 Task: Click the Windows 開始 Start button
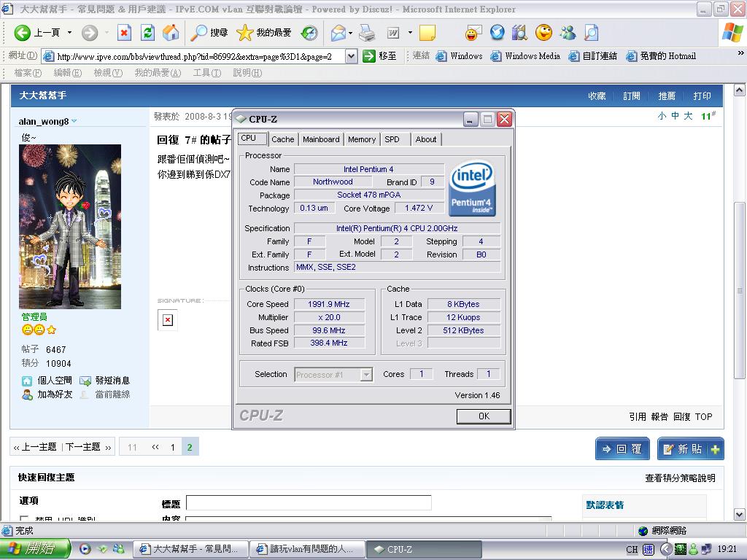[35, 549]
